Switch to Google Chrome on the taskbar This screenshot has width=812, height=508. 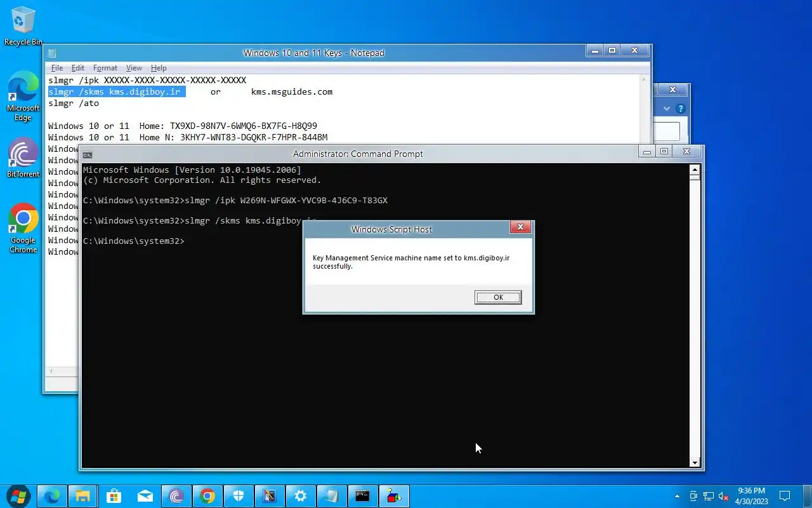click(207, 496)
